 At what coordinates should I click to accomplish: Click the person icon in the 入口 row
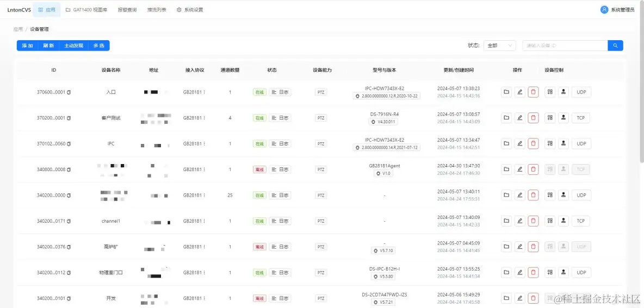tap(563, 92)
